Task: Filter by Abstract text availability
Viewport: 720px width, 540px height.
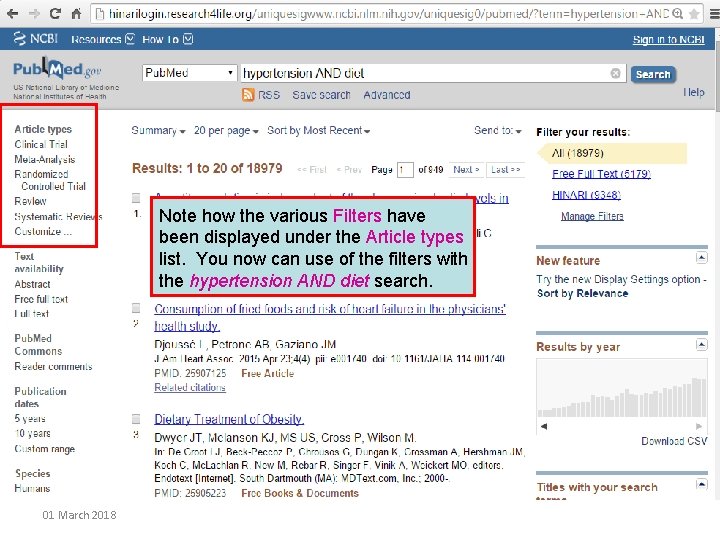Action: 32,284
